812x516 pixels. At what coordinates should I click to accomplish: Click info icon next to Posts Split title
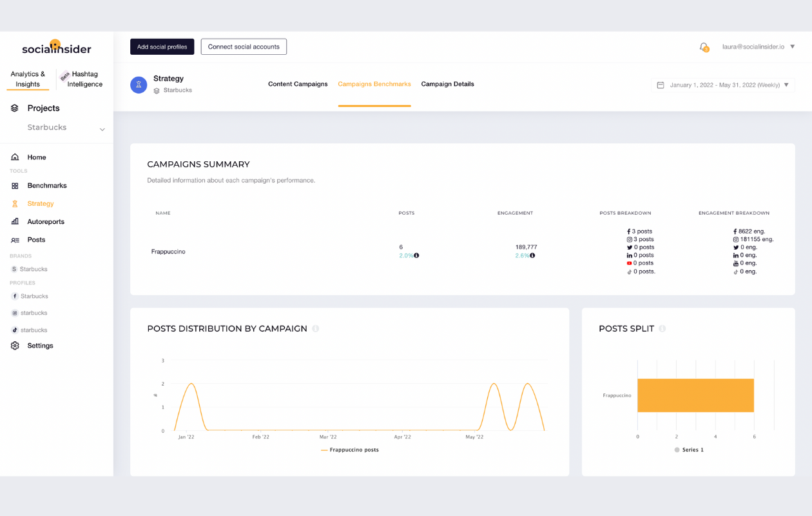tap(662, 329)
